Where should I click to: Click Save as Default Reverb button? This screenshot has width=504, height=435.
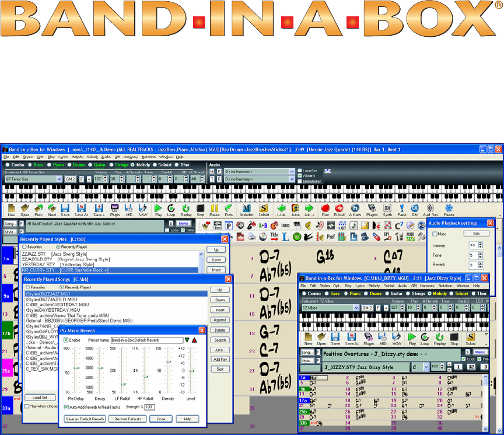point(85,419)
